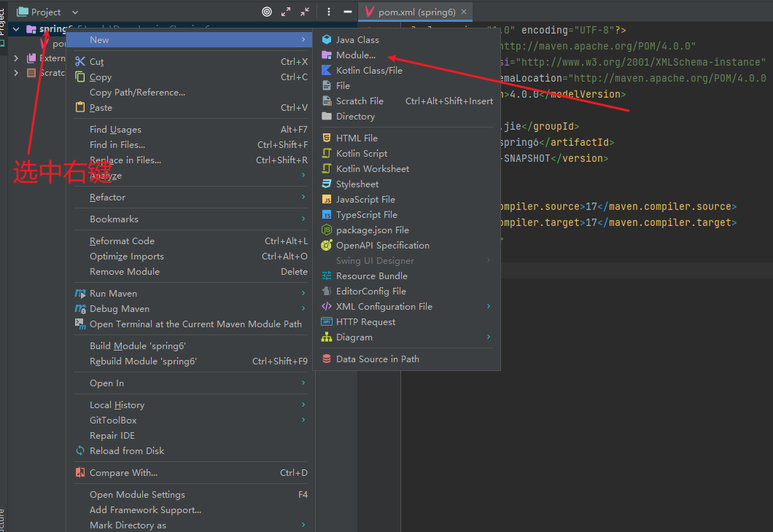This screenshot has height=532, width=773.
Task: Select Rebuild Module 'spring6'
Action: (190, 361)
